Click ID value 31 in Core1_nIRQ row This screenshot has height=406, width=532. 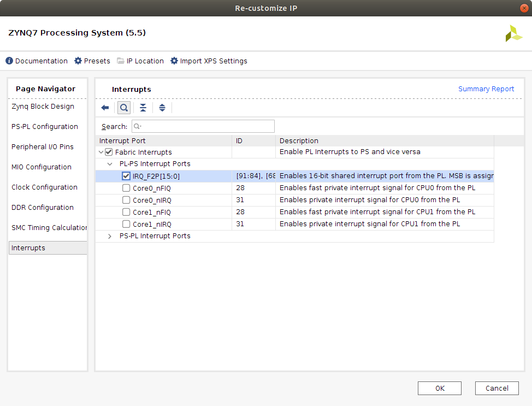(240, 224)
